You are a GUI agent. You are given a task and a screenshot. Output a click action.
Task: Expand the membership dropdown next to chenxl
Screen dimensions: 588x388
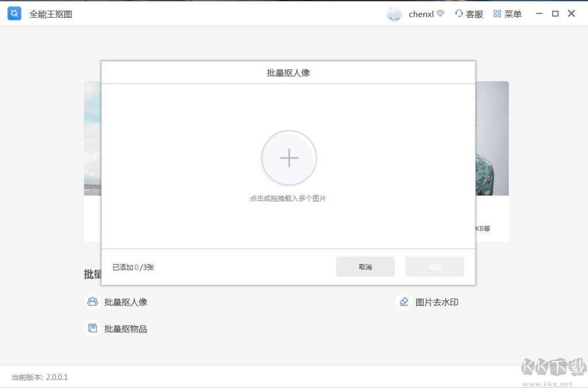[x=440, y=12]
